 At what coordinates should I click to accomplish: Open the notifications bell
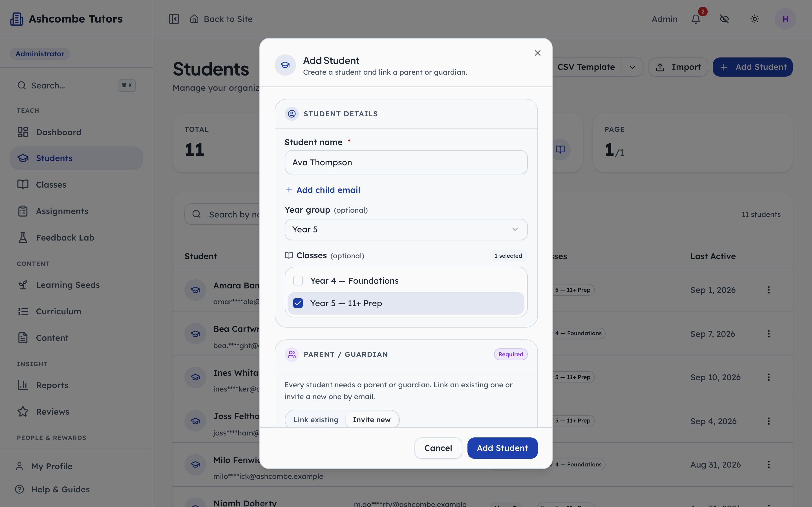[x=696, y=19]
